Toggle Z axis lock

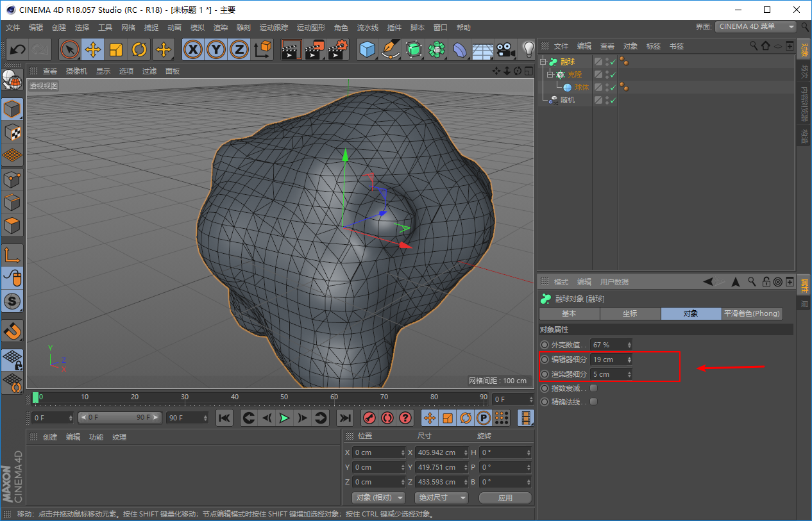click(239, 49)
